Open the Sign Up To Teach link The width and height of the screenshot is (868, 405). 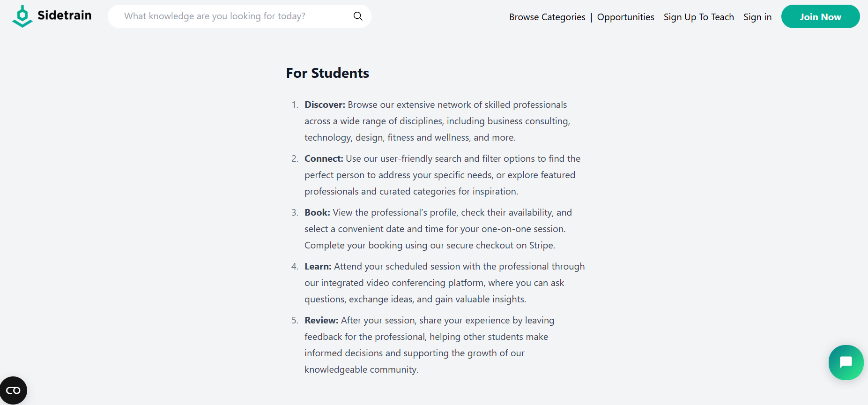(698, 17)
